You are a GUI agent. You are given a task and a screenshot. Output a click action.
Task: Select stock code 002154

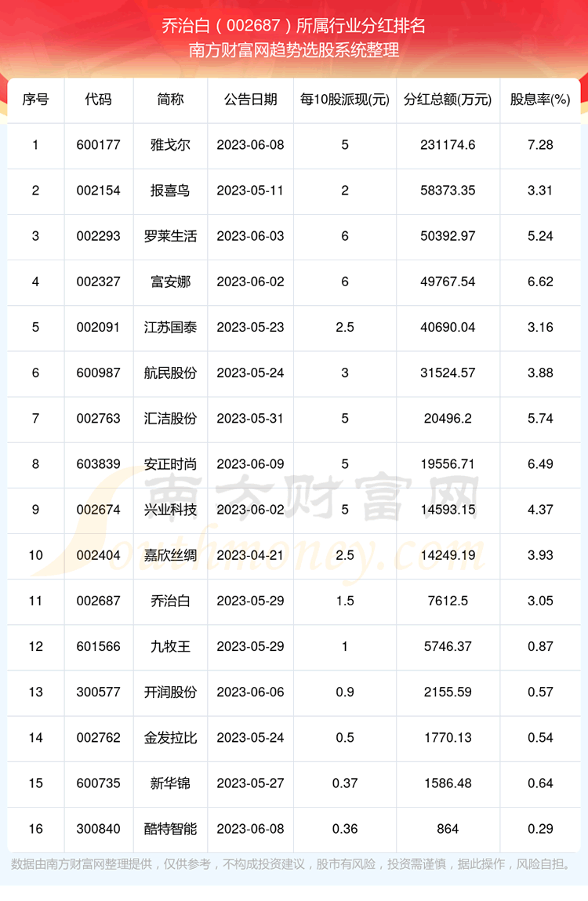pos(99,191)
